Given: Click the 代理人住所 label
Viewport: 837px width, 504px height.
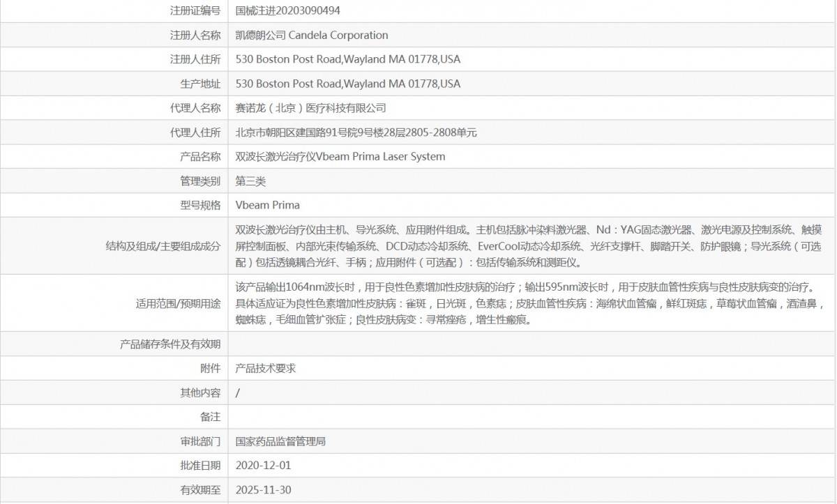Looking at the screenshot, I should tap(195, 132).
